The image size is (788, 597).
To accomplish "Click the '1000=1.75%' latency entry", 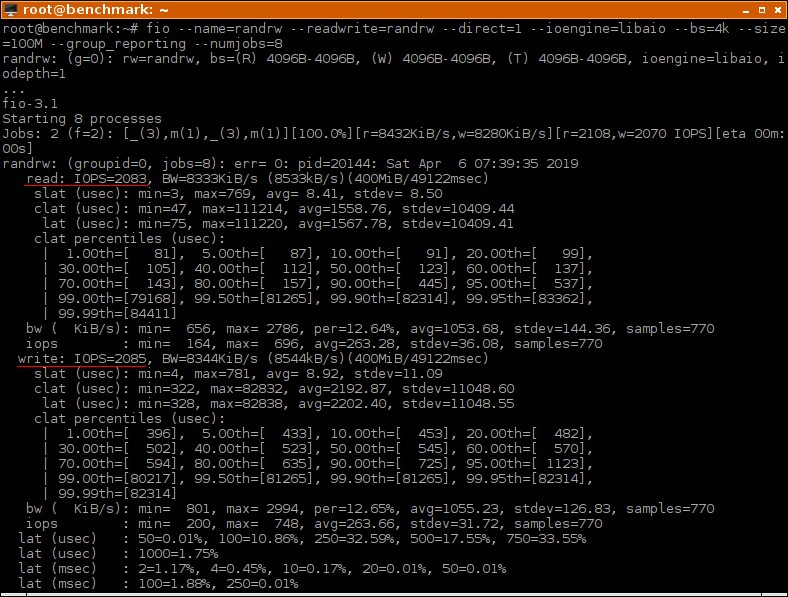I will 178,554.
